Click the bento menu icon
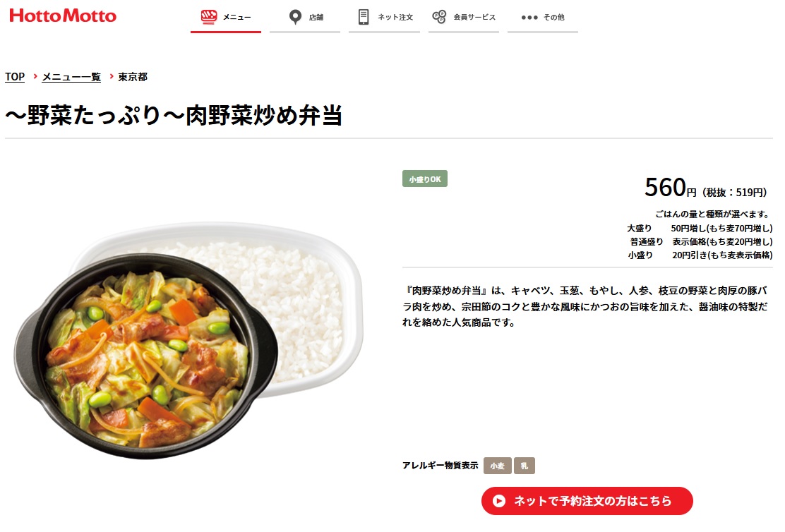The height and width of the screenshot is (532, 785). (209, 17)
